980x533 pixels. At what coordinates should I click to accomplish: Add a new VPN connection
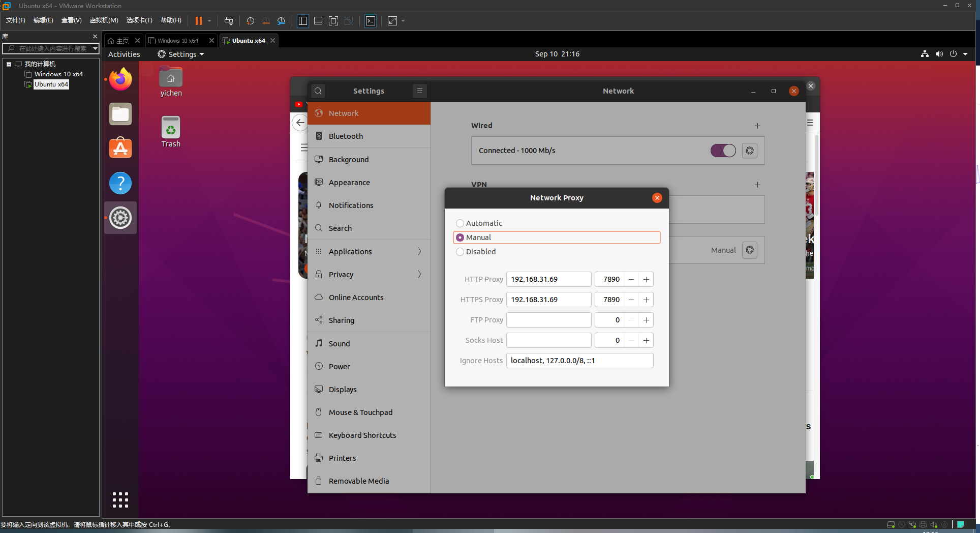(757, 185)
